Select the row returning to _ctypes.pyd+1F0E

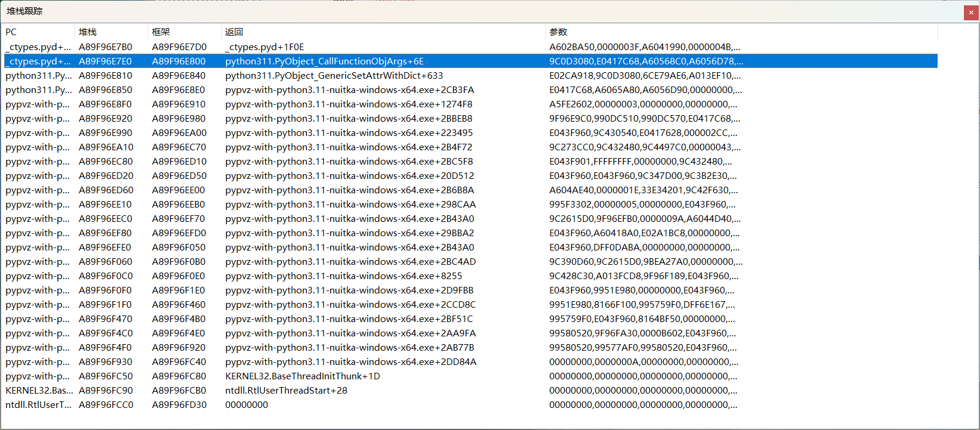click(x=265, y=47)
